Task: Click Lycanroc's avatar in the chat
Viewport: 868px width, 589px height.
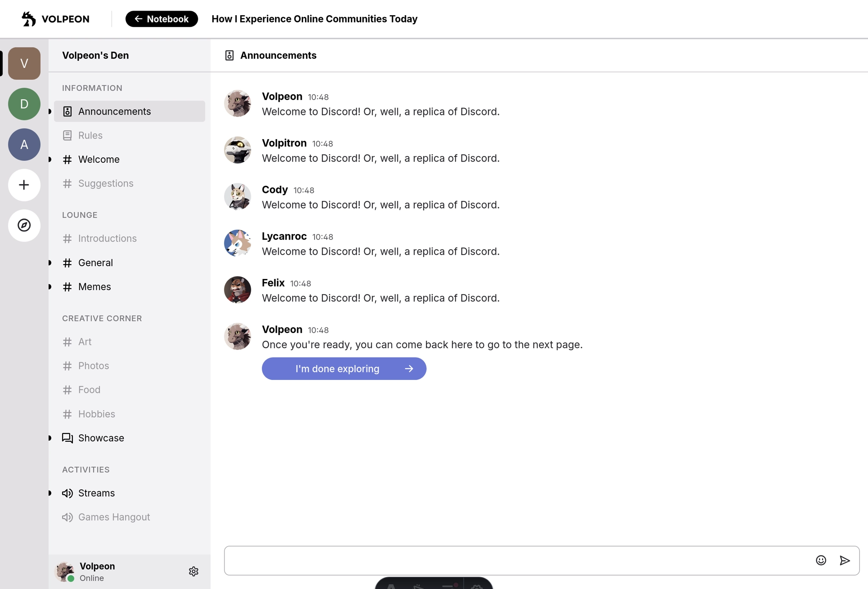Action: tap(237, 243)
